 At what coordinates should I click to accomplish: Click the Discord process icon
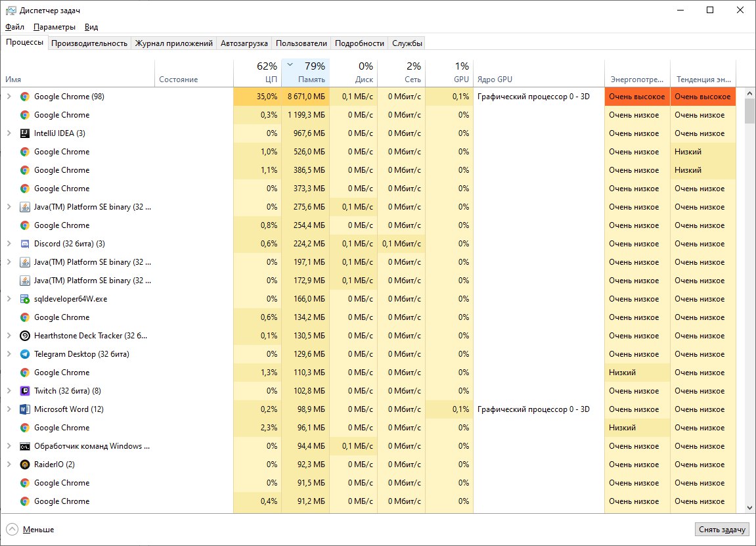(x=24, y=244)
